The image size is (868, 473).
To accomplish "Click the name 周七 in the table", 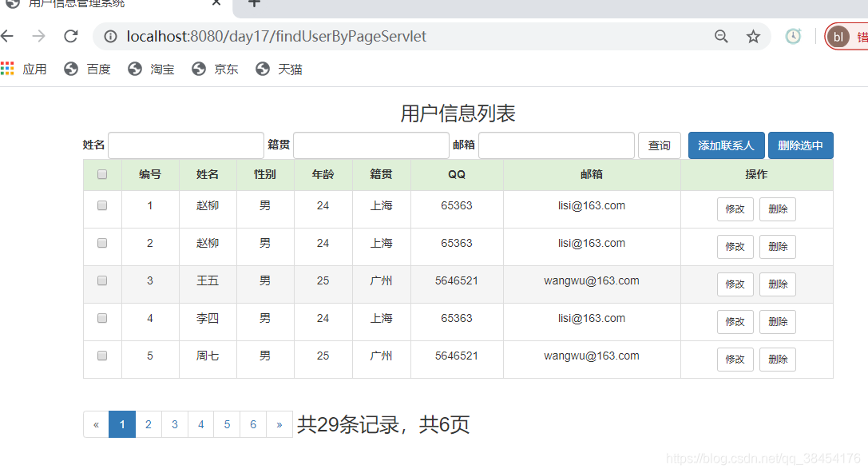I will click(x=208, y=356).
